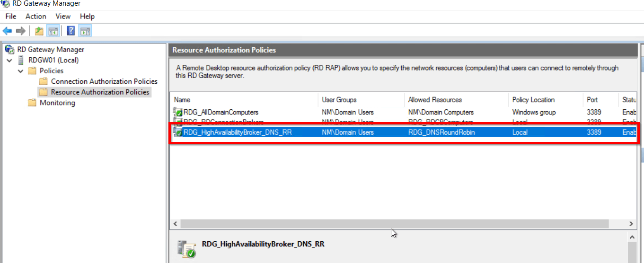Click the RD Gateway Manager root node icon
Screen dimensions: 644x263
(x=9, y=49)
